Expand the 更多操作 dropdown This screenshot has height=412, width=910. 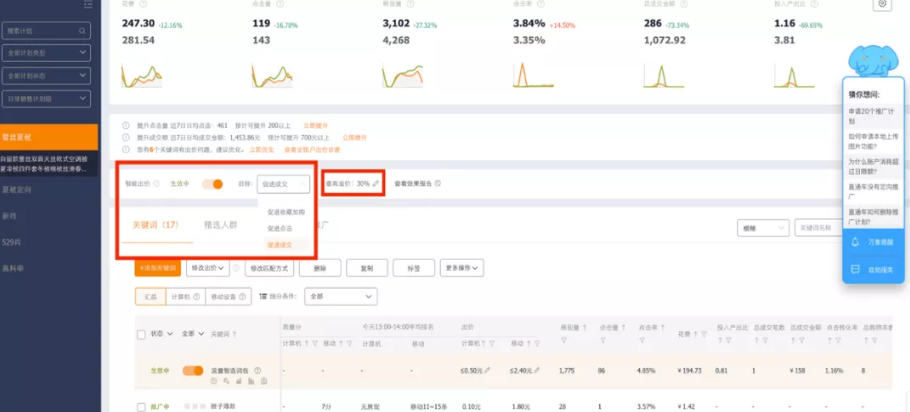(462, 268)
